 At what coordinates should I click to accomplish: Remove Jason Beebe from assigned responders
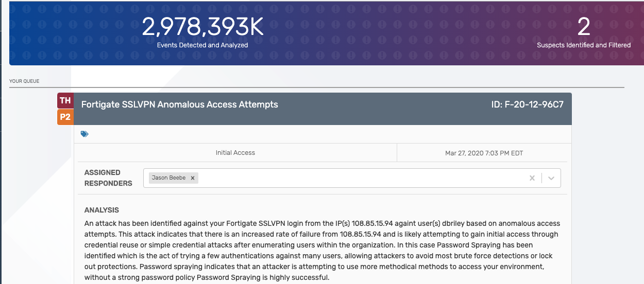(x=193, y=178)
